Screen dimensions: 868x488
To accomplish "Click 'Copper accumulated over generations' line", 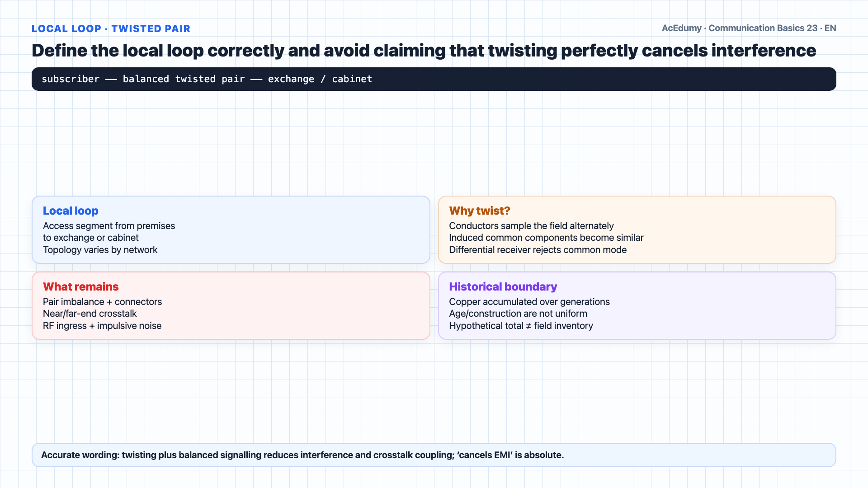I will (529, 302).
